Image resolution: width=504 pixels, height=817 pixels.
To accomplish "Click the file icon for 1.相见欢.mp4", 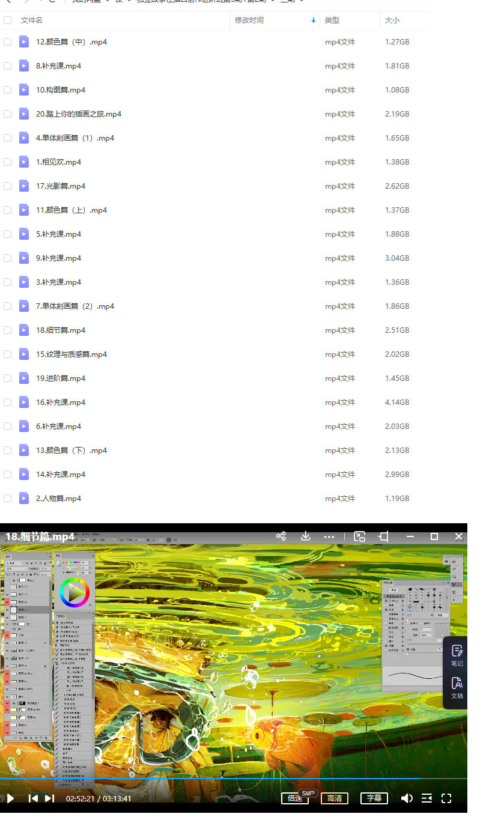I will (24, 162).
